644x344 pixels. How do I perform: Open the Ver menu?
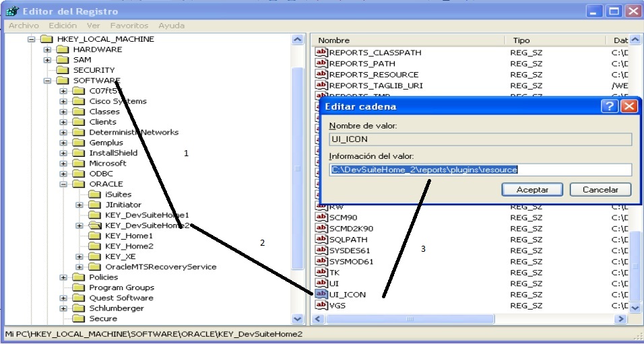[93, 26]
